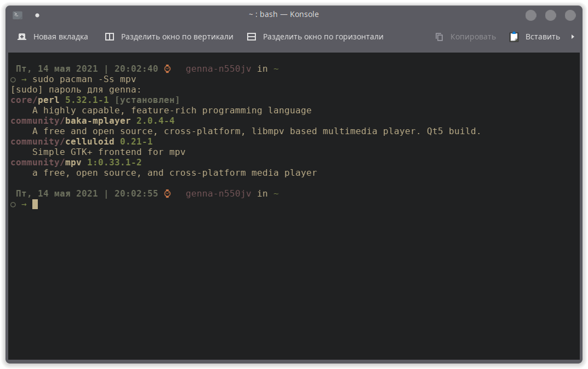Viewport: 588px width, 369px height.
Task: Click the split-window-vertically icon
Action: 109,36
